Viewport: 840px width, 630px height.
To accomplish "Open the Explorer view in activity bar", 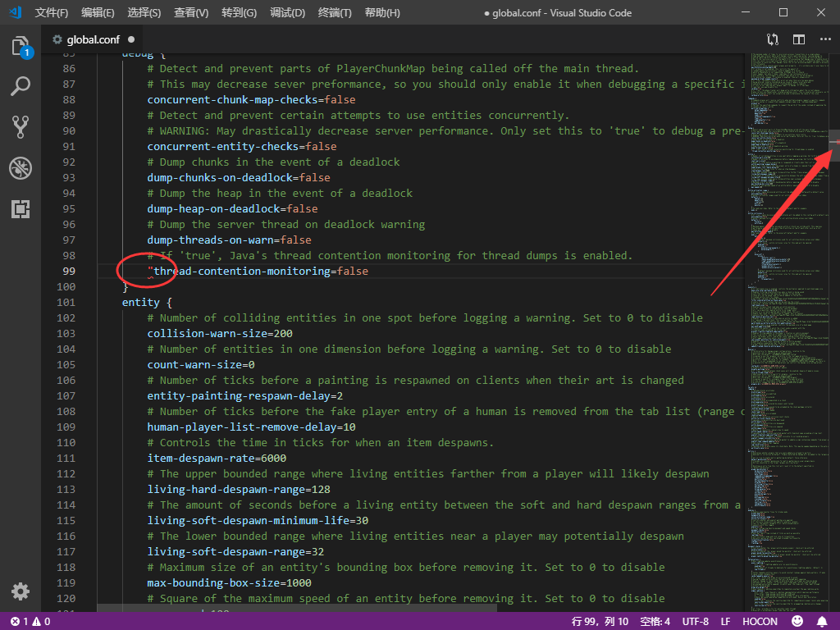I will click(x=21, y=46).
